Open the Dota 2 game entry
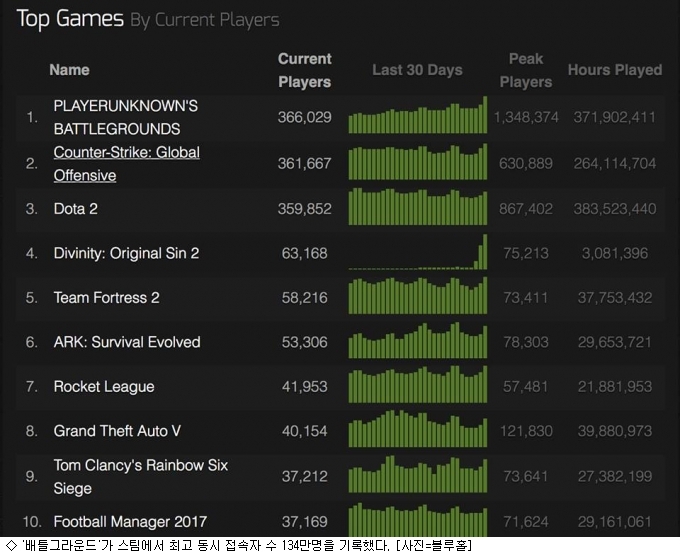Viewport: 680px width, 557px height. point(75,209)
